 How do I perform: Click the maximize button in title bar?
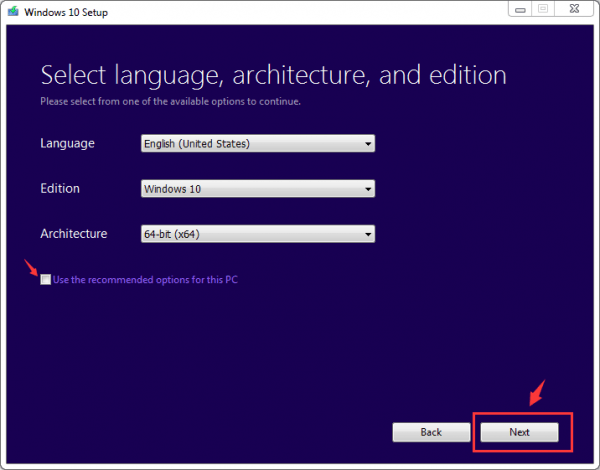pos(543,9)
